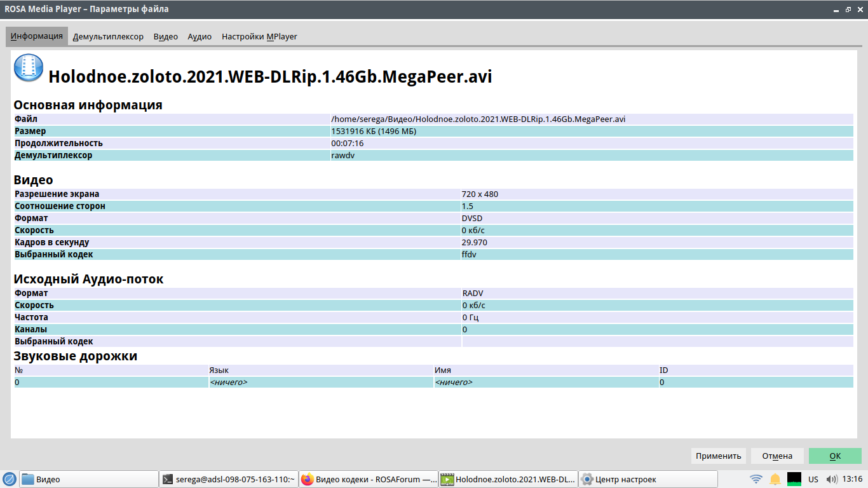Click the aspect ratio value 1.5
The image size is (868, 488).
[468, 206]
